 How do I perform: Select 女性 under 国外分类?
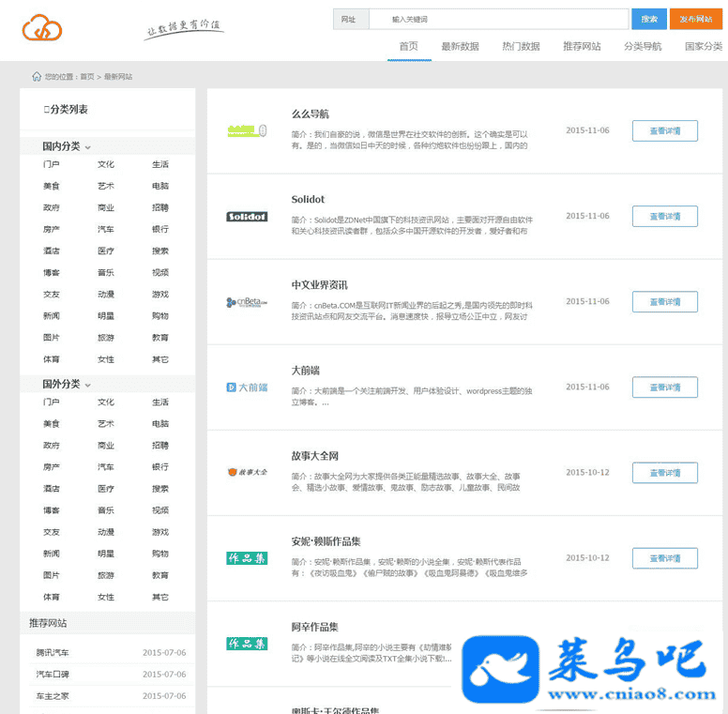pyautogui.click(x=106, y=597)
